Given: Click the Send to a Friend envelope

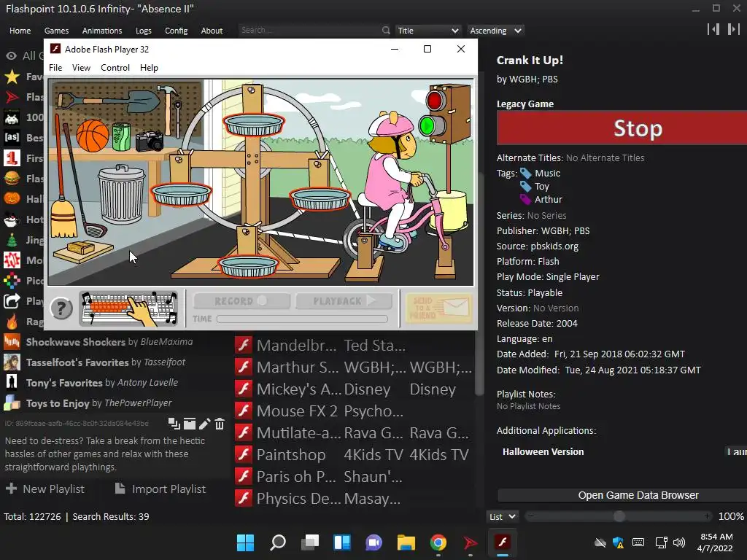Looking at the screenshot, I should coord(438,308).
